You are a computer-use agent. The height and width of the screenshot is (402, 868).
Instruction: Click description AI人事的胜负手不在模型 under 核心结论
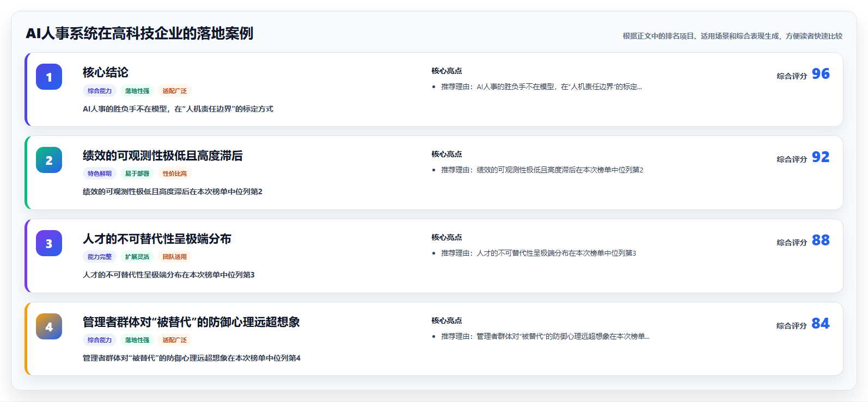coord(178,109)
